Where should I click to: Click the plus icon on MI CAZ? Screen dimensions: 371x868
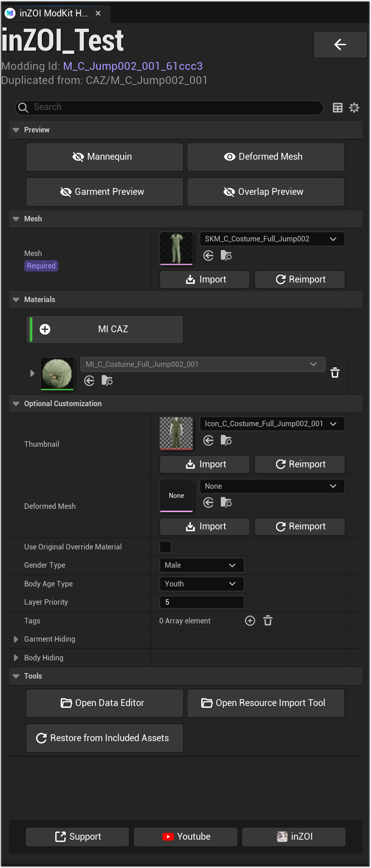(x=45, y=329)
